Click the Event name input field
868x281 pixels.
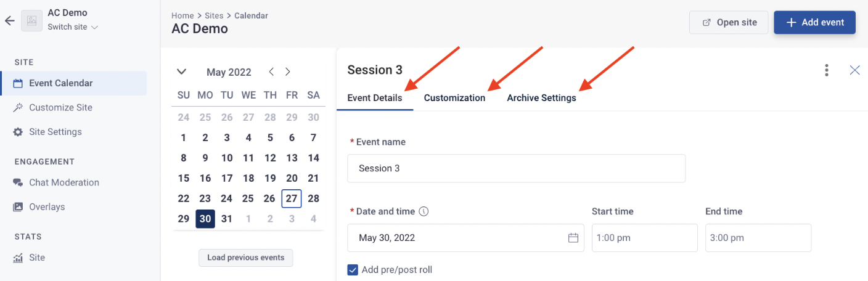click(516, 168)
